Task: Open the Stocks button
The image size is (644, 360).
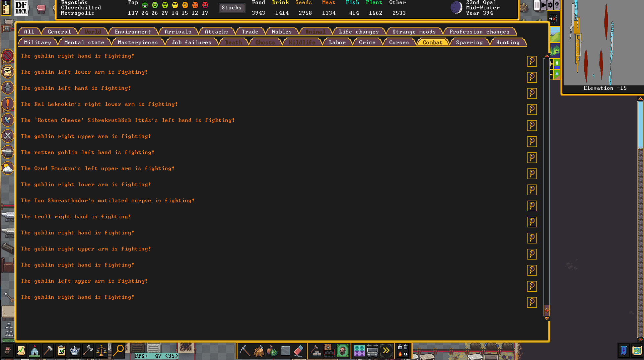Action: pos(231,7)
